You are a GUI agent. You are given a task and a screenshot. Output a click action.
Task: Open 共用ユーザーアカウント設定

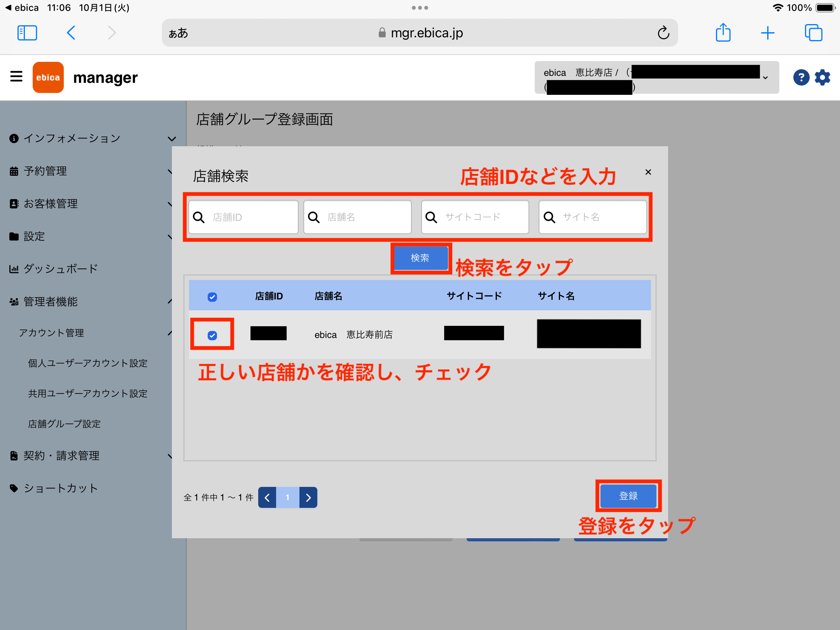(88, 394)
